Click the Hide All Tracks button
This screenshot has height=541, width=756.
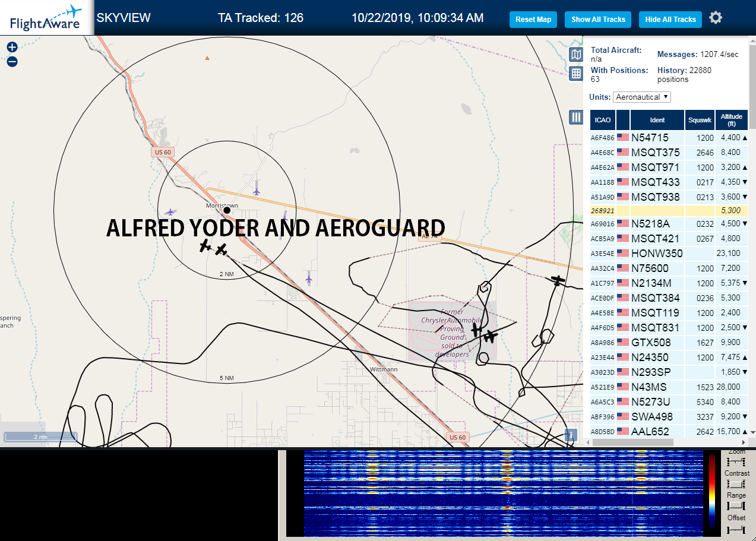coord(670,20)
